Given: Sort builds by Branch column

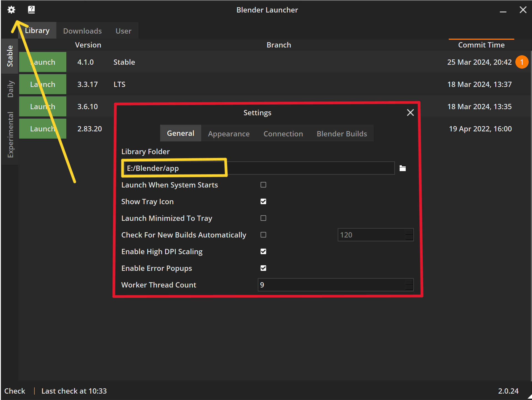Looking at the screenshot, I should tap(279, 45).
